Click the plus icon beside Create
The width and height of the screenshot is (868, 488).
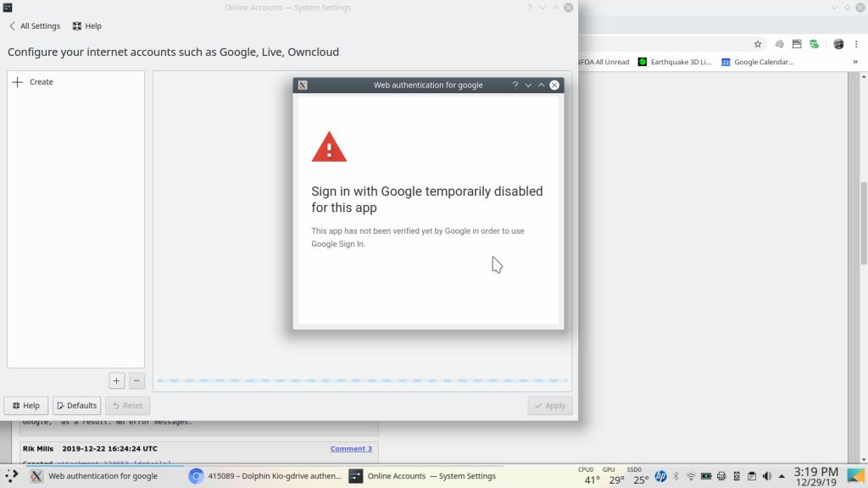(x=17, y=82)
